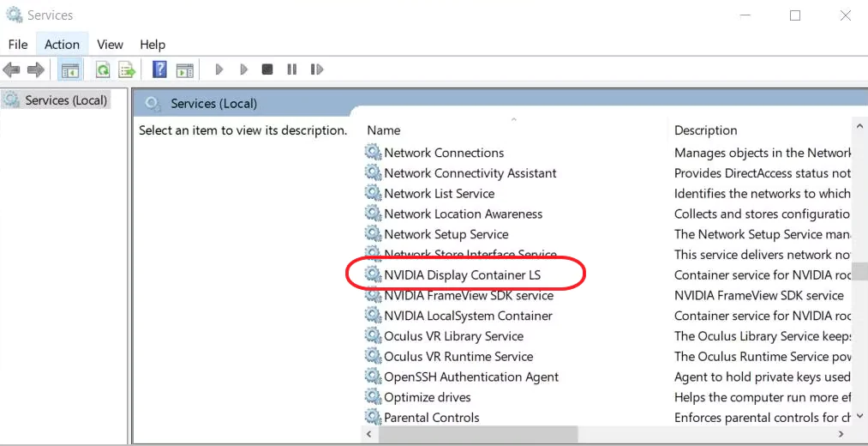Select Services (Local) in the left tree

[x=66, y=100]
